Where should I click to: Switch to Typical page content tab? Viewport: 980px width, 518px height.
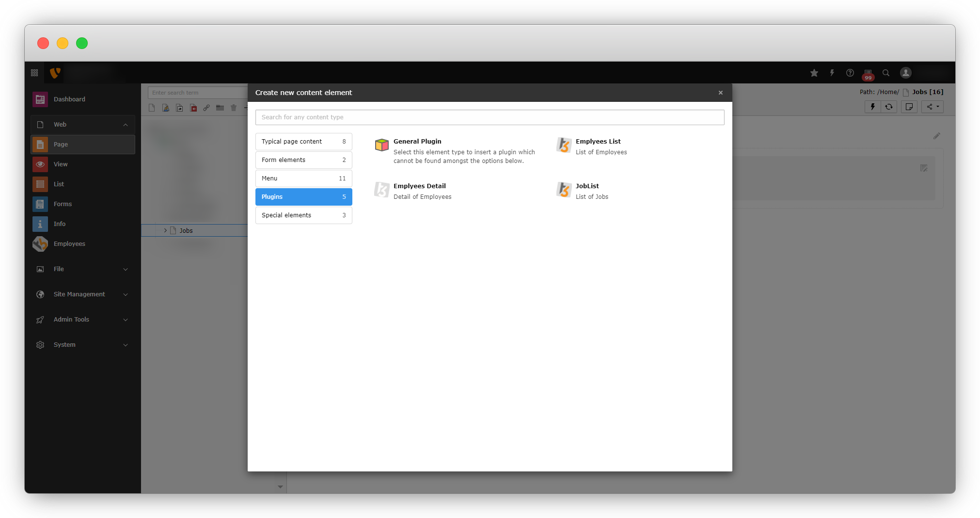303,142
